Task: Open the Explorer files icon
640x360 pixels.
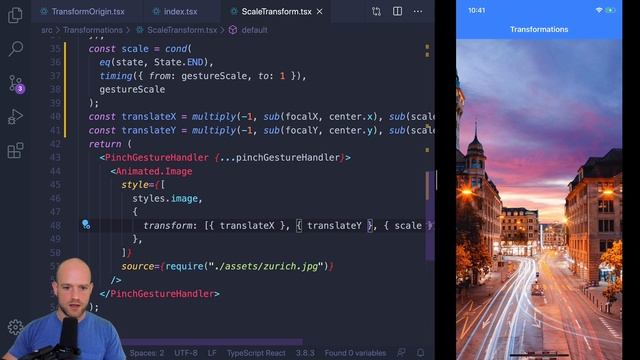Action: [x=15, y=16]
